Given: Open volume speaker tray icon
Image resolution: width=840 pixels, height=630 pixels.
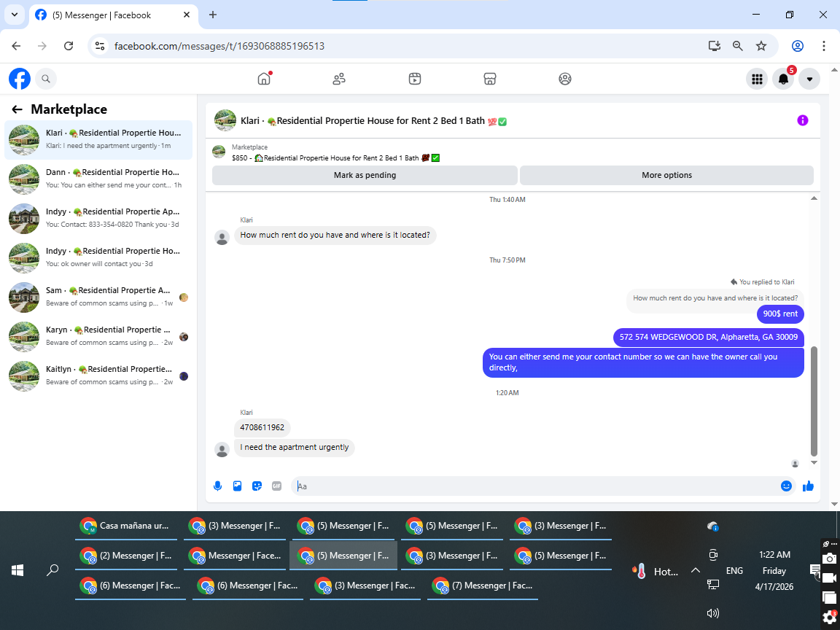Looking at the screenshot, I should click(x=713, y=613).
